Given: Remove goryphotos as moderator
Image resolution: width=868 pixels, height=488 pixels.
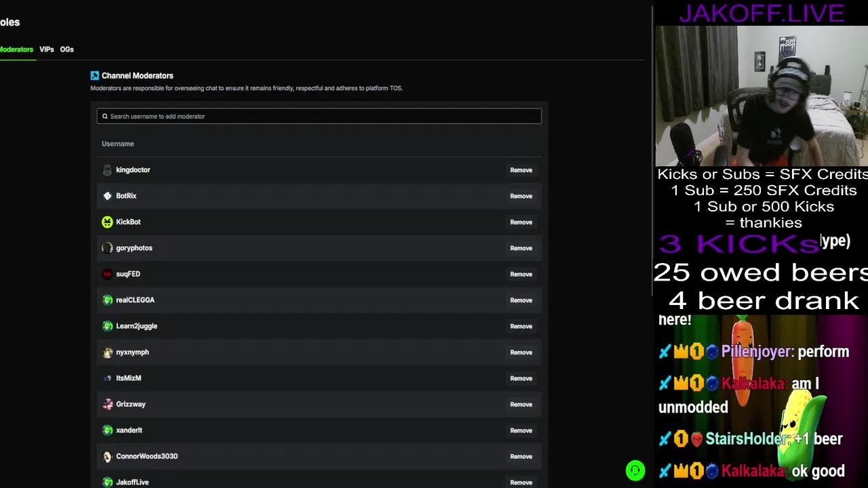Looking at the screenshot, I should 521,248.
